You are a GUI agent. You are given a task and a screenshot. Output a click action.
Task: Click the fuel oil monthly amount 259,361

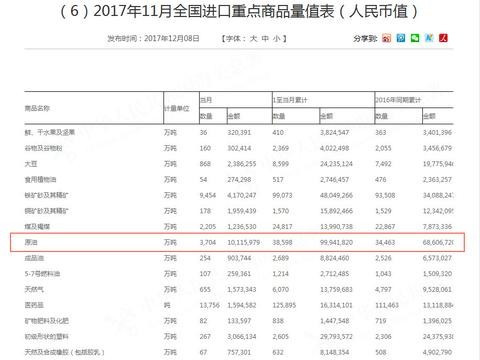(x=239, y=274)
